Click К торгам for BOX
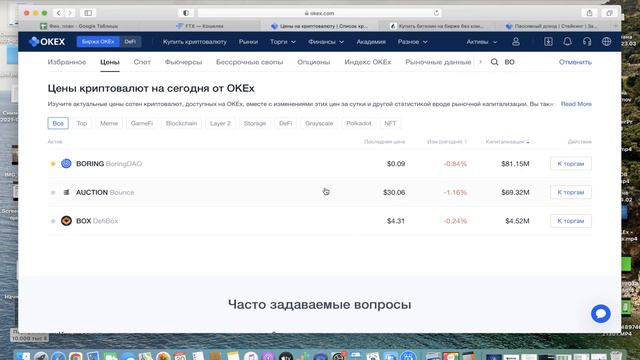Screen dimensions: 640x360 pos(571,221)
